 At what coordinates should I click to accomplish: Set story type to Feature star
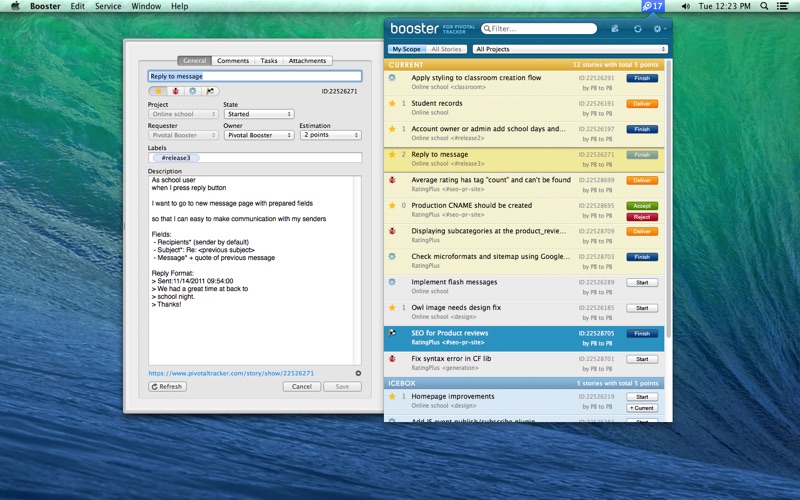[x=158, y=91]
